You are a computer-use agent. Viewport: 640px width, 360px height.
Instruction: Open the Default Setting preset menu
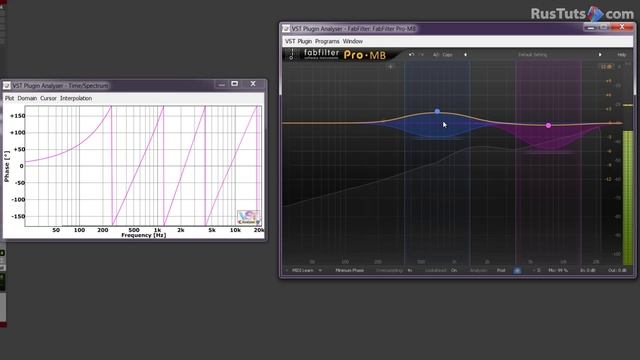coord(532,54)
